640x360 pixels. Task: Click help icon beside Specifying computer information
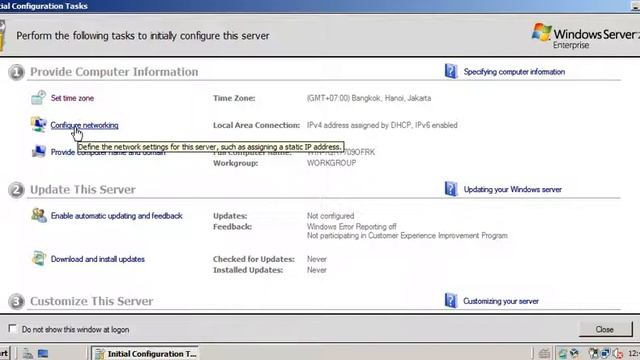click(451, 71)
